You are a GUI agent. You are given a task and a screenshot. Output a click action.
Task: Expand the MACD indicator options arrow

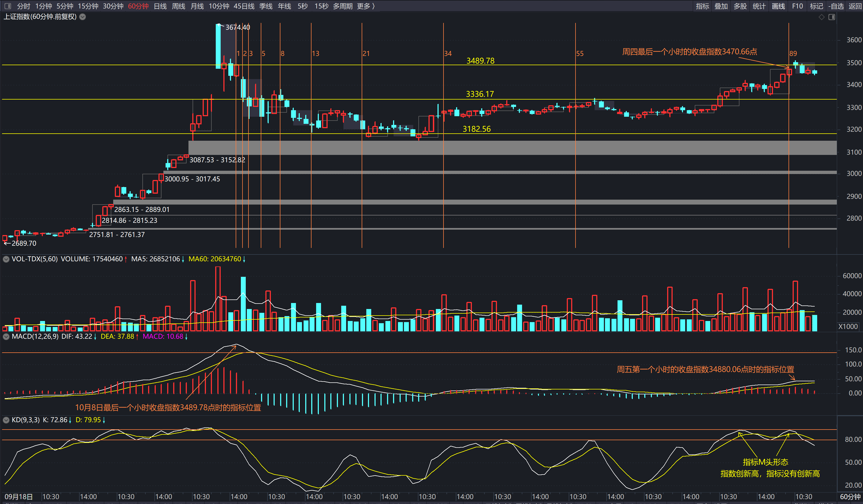click(6, 337)
